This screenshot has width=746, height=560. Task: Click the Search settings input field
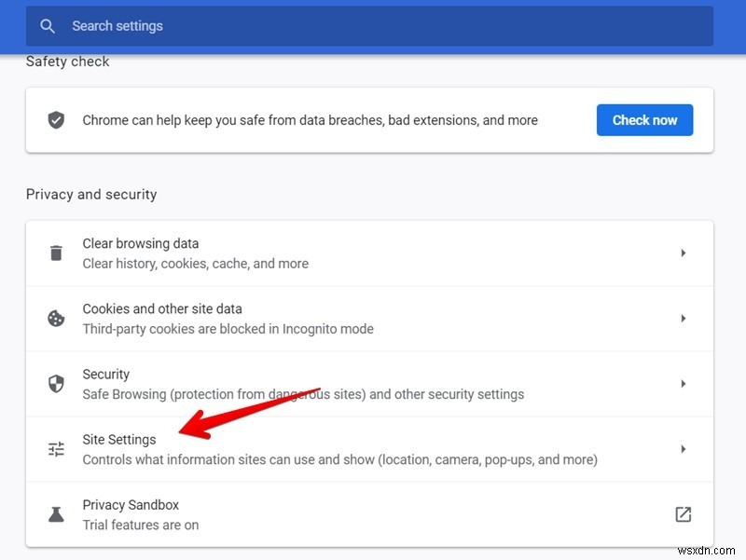pyautogui.click(x=280, y=26)
